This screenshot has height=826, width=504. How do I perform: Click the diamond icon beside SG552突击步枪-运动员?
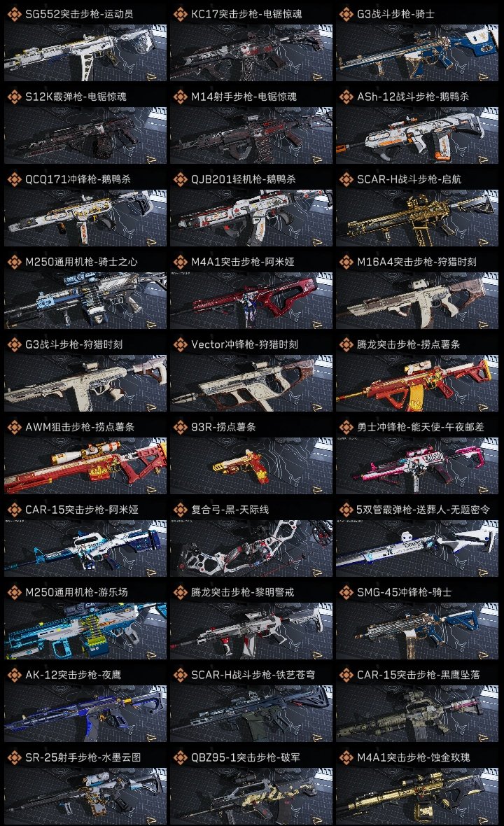pyautogui.click(x=14, y=14)
